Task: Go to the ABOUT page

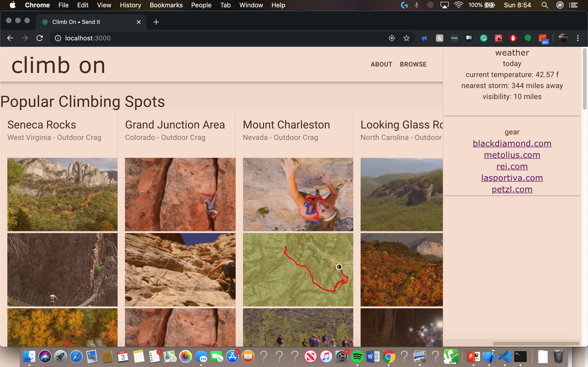Action: 381,64
